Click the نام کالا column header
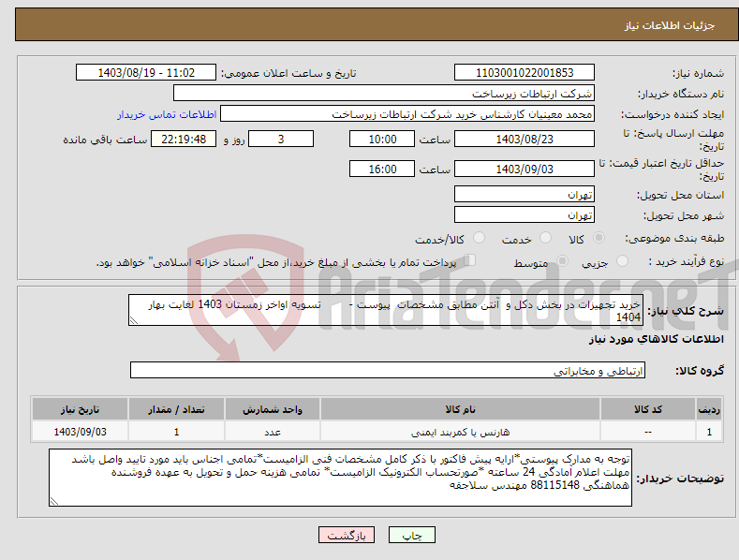The image size is (739, 560). click(460, 409)
